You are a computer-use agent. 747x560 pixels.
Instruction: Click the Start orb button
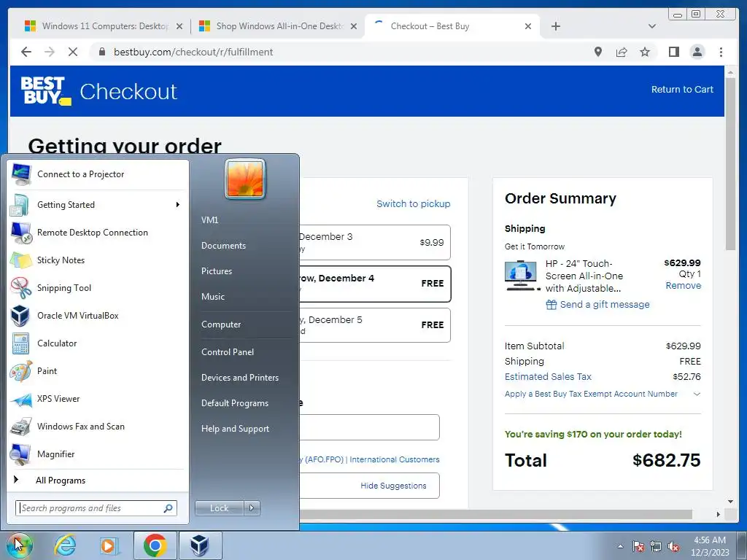[x=19, y=545]
